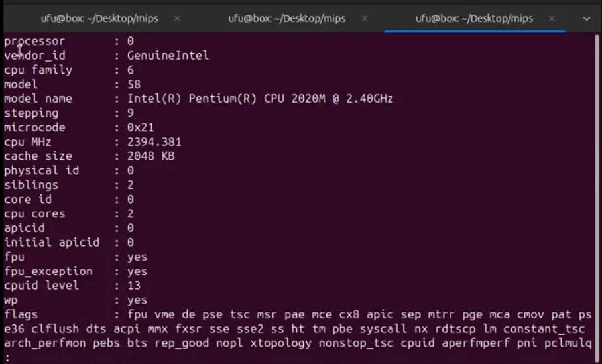Click the microcode value '0x21'

141,127
